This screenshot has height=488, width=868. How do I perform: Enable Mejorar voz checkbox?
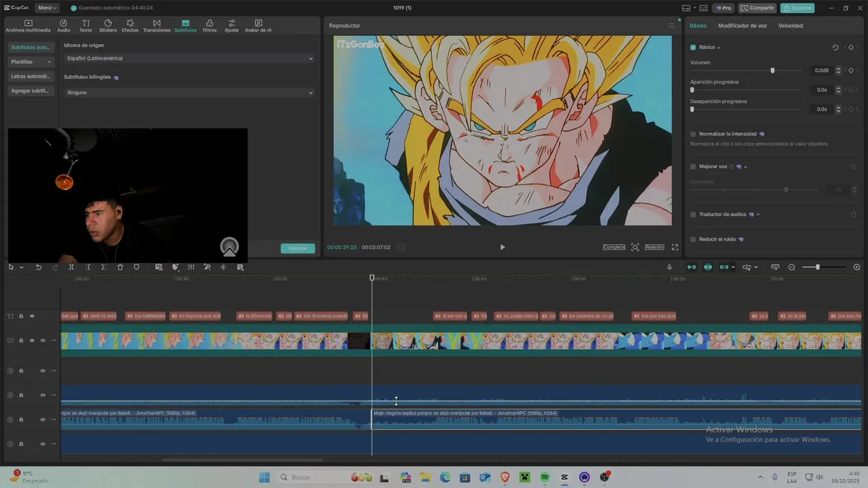pos(693,167)
